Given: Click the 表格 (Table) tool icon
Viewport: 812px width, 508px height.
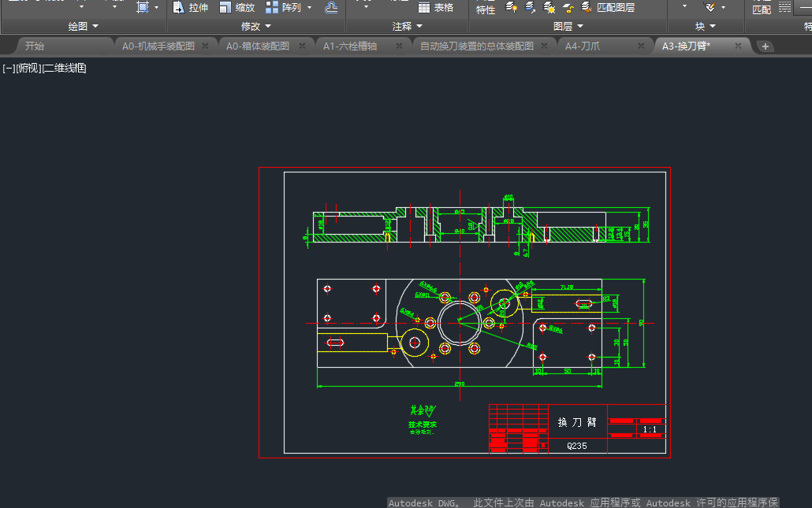Looking at the screenshot, I should pyautogui.click(x=424, y=8).
